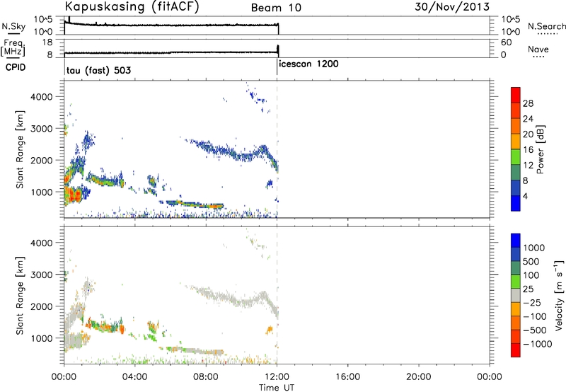Viewport: 566px width, 392px height.
Task: Click the '16:00' time axis label
Action: (x=347, y=377)
